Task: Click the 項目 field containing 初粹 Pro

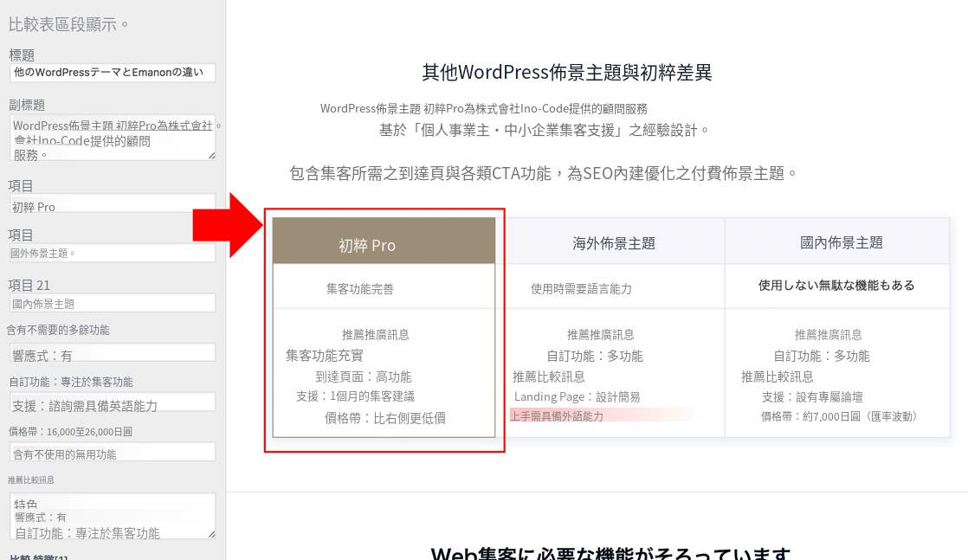Action: tap(113, 203)
